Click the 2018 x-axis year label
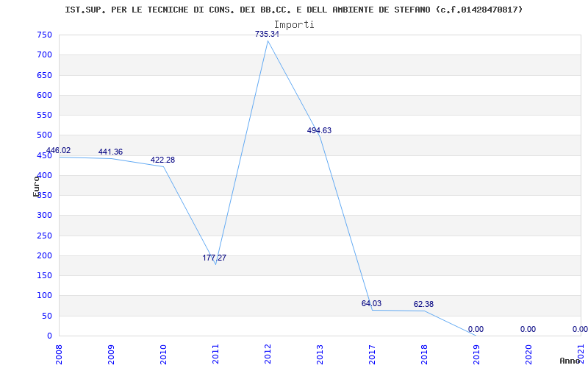Screen dimensions: 588x368 click(x=424, y=355)
